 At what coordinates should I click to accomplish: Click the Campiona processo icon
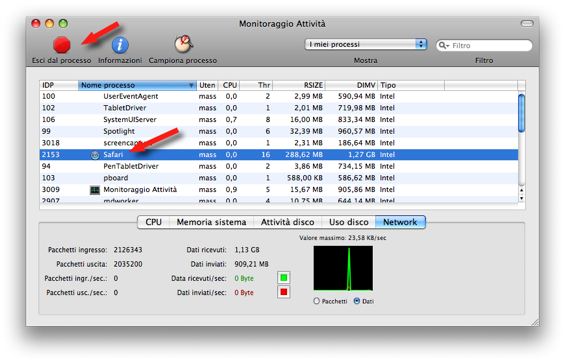click(183, 44)
